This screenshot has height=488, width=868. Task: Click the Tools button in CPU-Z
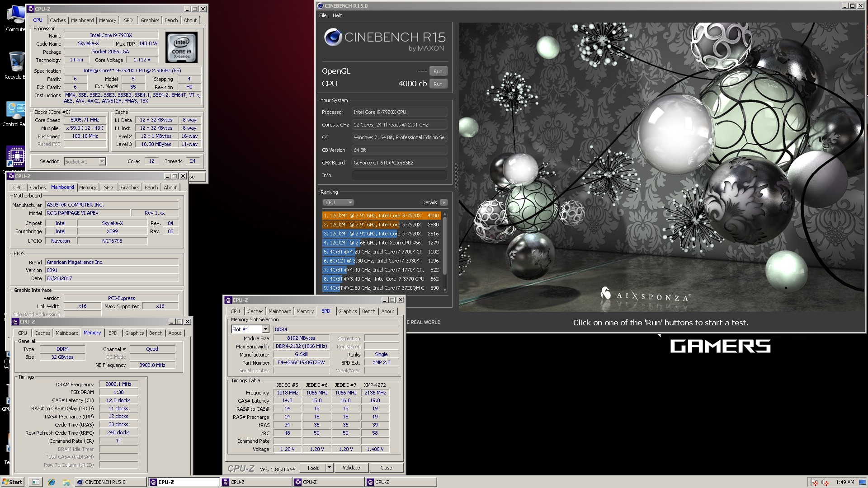[313, 468]
